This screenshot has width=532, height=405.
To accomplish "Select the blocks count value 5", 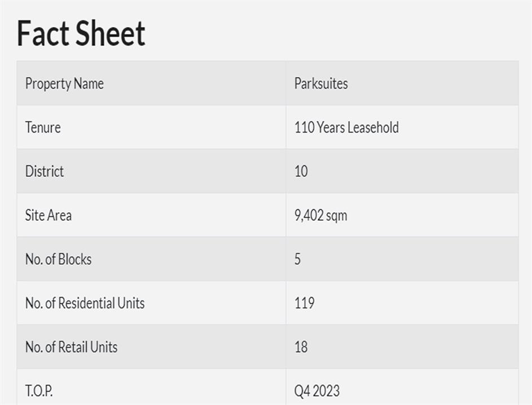I will pos(298,259).
